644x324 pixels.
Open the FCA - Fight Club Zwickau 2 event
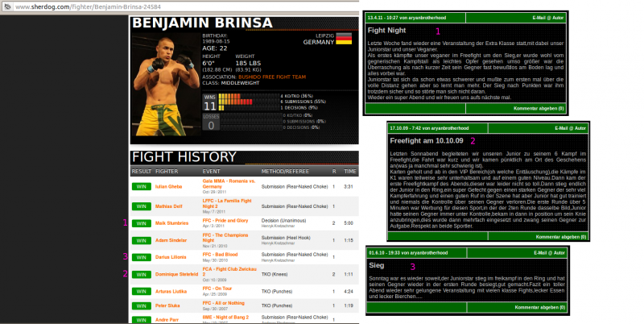coord(229,272)
